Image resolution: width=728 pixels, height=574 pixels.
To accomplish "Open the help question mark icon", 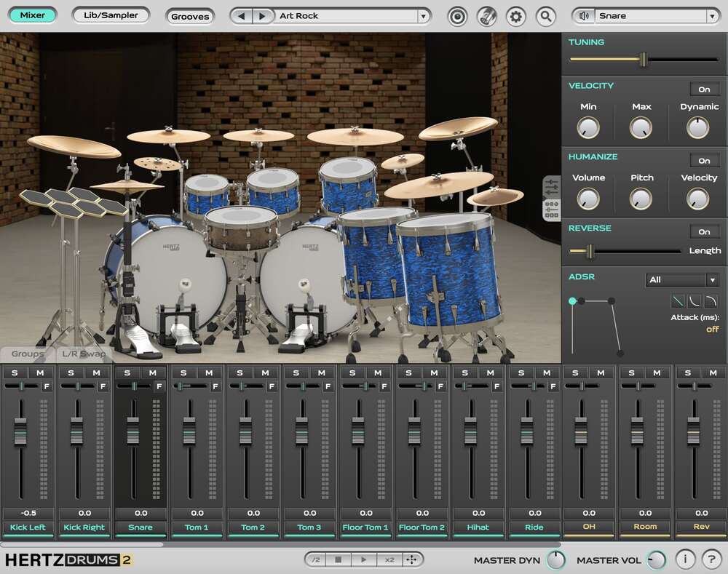I will pos(711,559).
